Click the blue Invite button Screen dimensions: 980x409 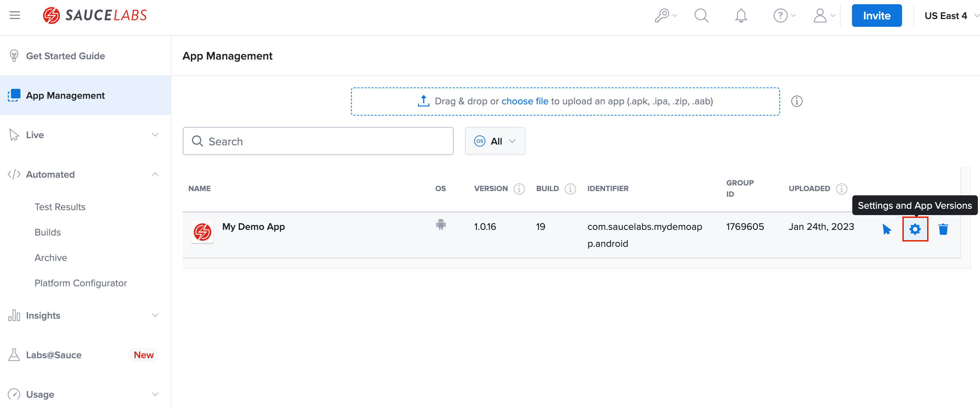[x=876, y=16]
